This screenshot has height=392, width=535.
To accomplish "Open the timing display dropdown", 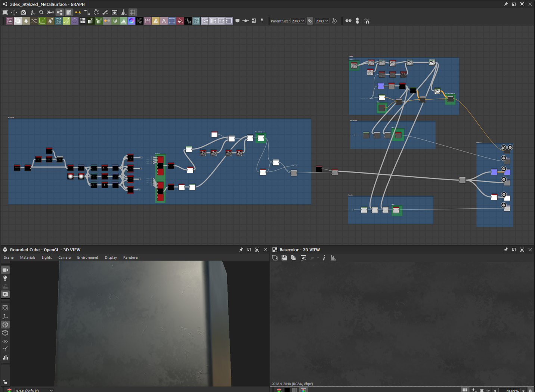I will (x=96, y=12).
